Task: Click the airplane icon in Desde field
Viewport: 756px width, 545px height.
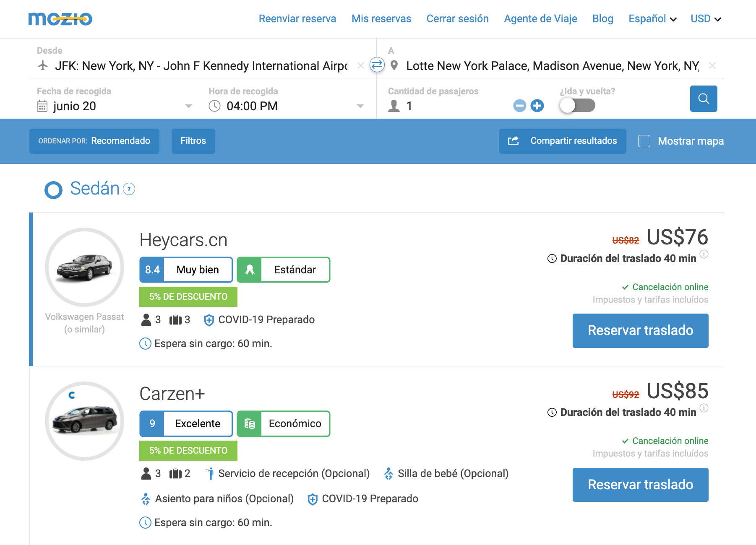Action: pyautogui.click(x=43, y=65)
